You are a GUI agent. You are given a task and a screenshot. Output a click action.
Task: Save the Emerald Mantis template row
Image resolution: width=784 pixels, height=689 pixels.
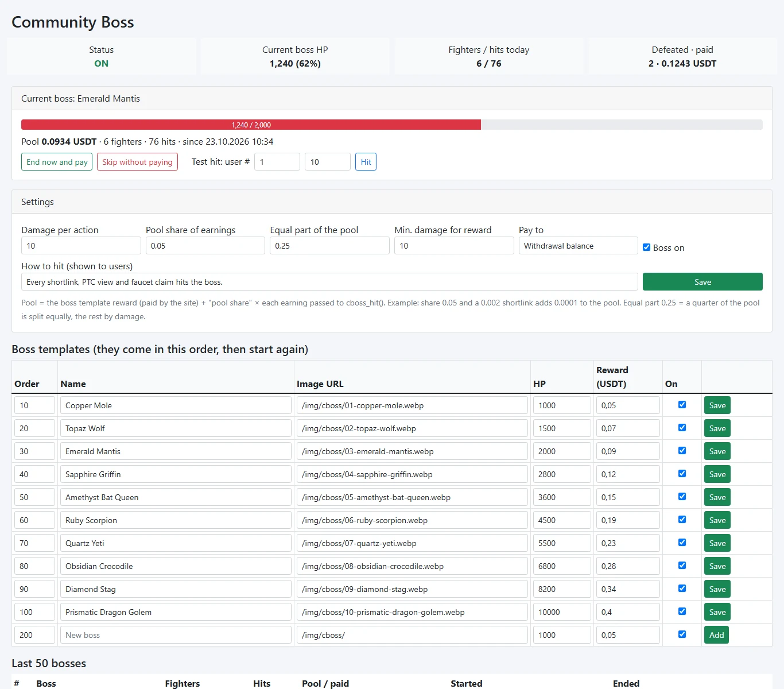tap(717, 451)
